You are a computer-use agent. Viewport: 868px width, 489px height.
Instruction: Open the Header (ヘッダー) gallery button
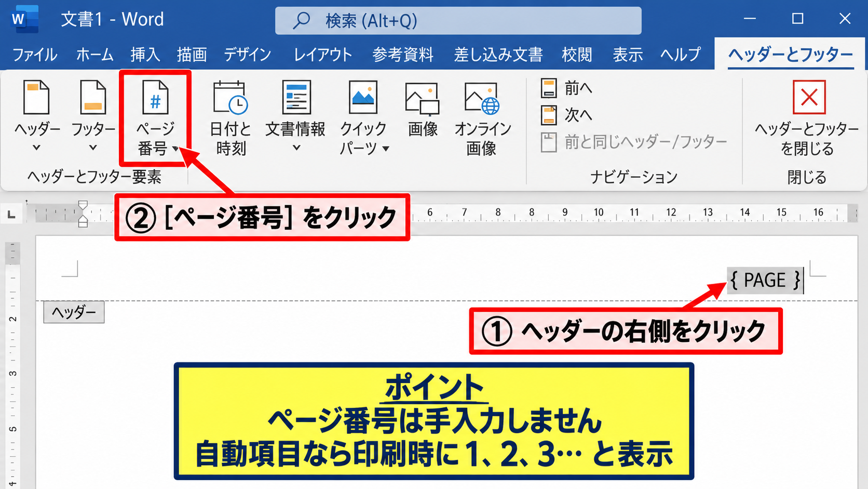coord(37,116)
